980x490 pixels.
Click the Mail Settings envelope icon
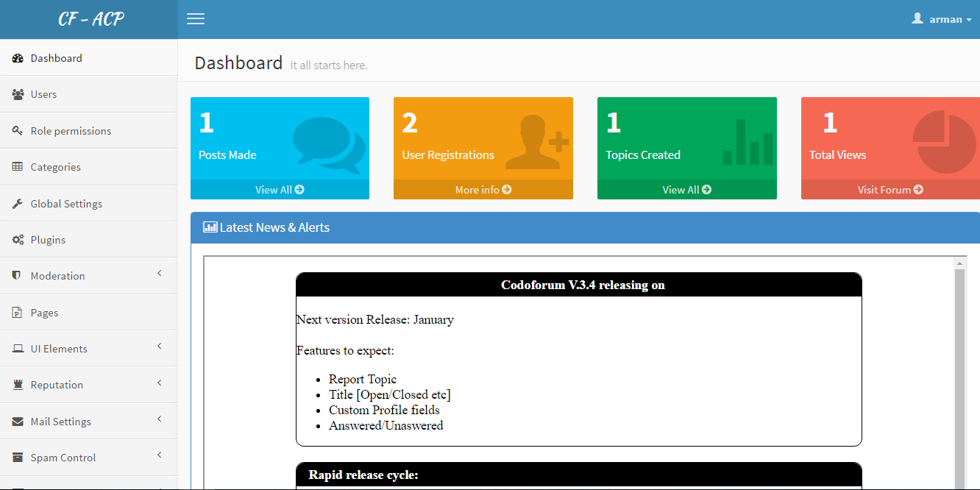tap(18, 422)
